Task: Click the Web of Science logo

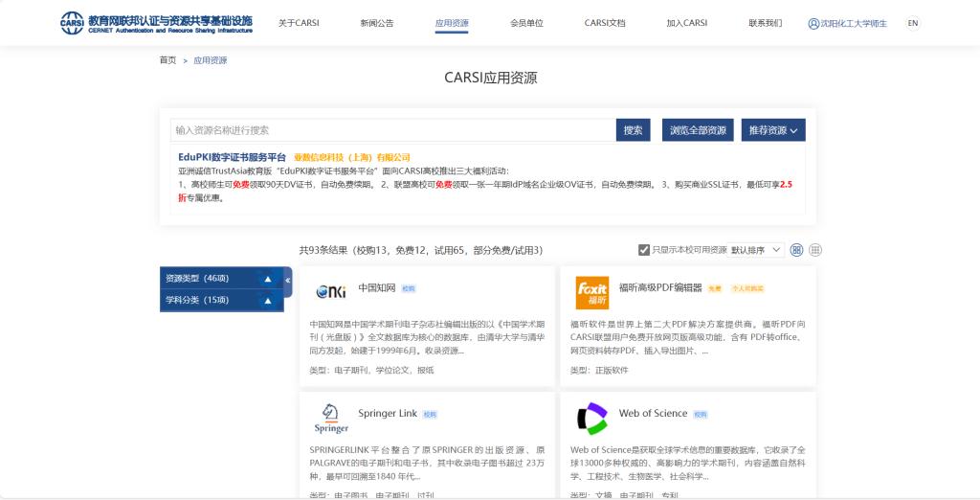Action: coord(591,419)
